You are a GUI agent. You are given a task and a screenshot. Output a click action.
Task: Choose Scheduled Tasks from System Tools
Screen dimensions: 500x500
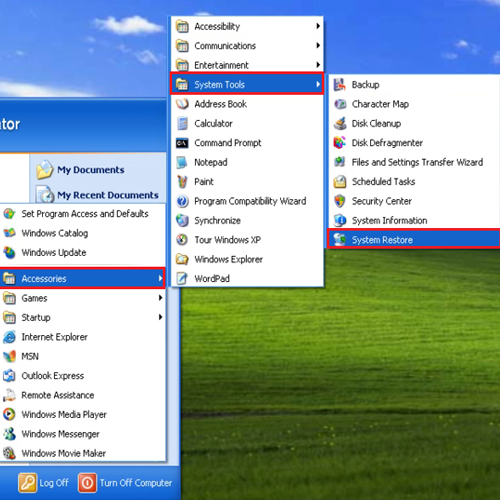(414, 182)
